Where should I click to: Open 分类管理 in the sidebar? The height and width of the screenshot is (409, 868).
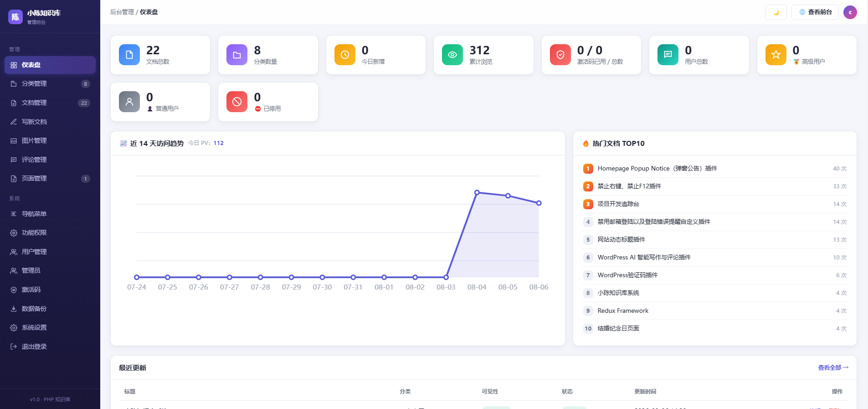coord(50,84)
